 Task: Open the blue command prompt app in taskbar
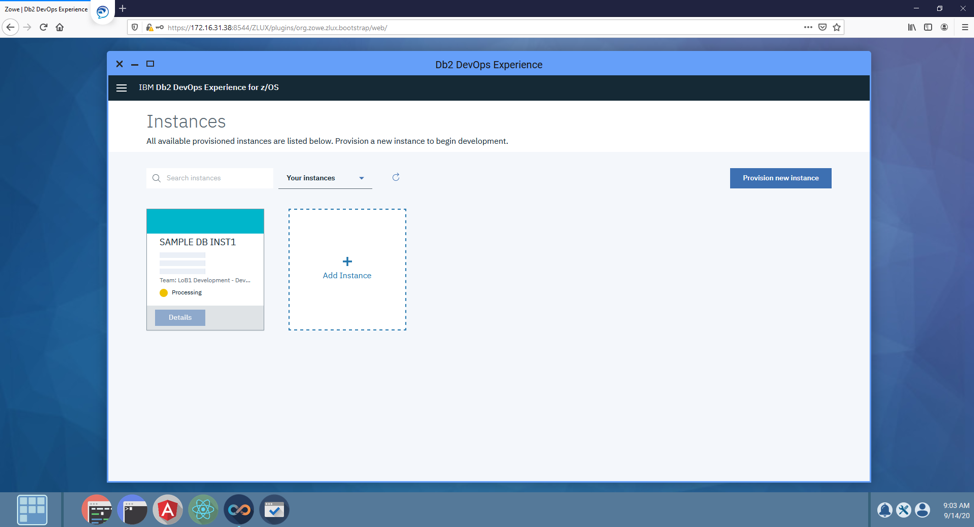pyautogui.click(x=132, y=510)
